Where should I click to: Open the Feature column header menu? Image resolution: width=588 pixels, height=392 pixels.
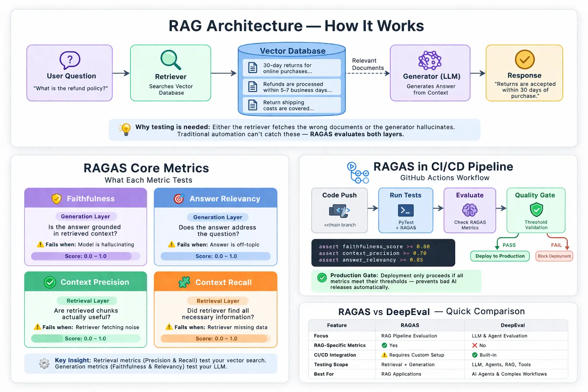336,325
